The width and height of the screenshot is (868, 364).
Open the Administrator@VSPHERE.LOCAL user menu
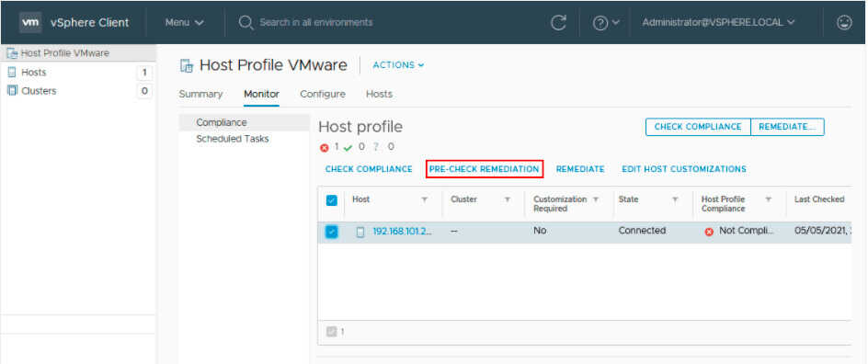[718, 23]
